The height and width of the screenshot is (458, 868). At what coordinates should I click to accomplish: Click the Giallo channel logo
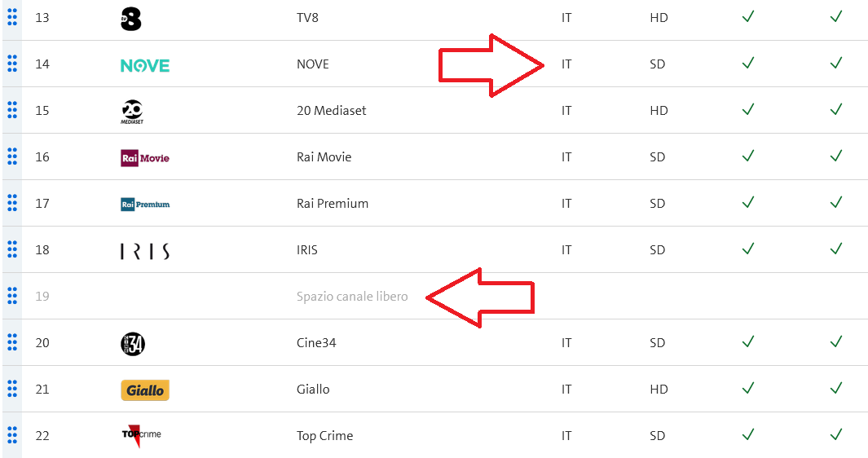(145, 390)
